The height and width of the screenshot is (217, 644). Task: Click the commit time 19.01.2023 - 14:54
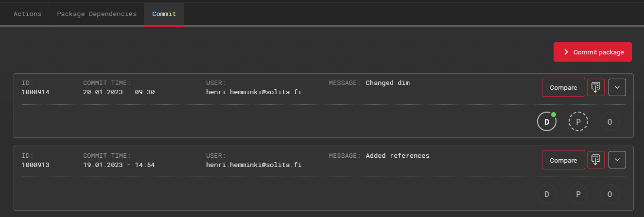119,165
